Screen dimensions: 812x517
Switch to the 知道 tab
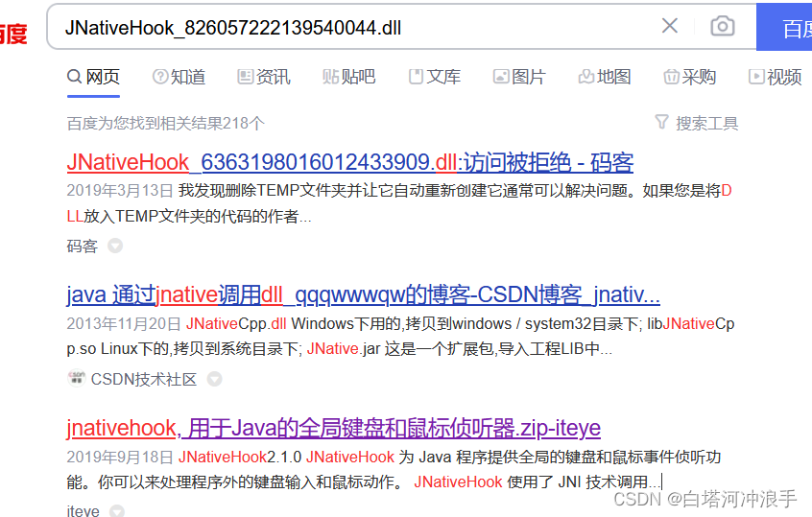point(179,77)
